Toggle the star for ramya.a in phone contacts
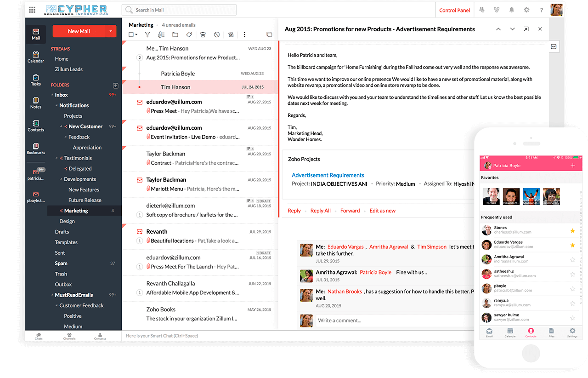The width and height of the screenshot is (588, 378). [572, 304]
